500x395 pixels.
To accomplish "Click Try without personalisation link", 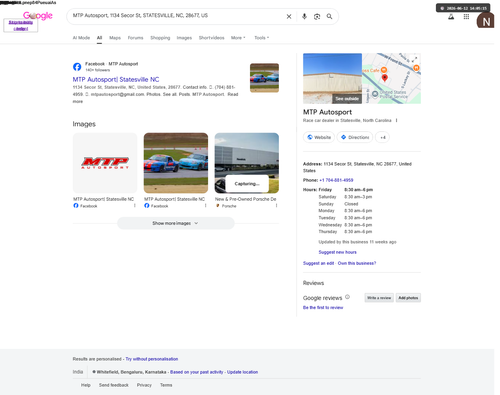I will [152, 359].
